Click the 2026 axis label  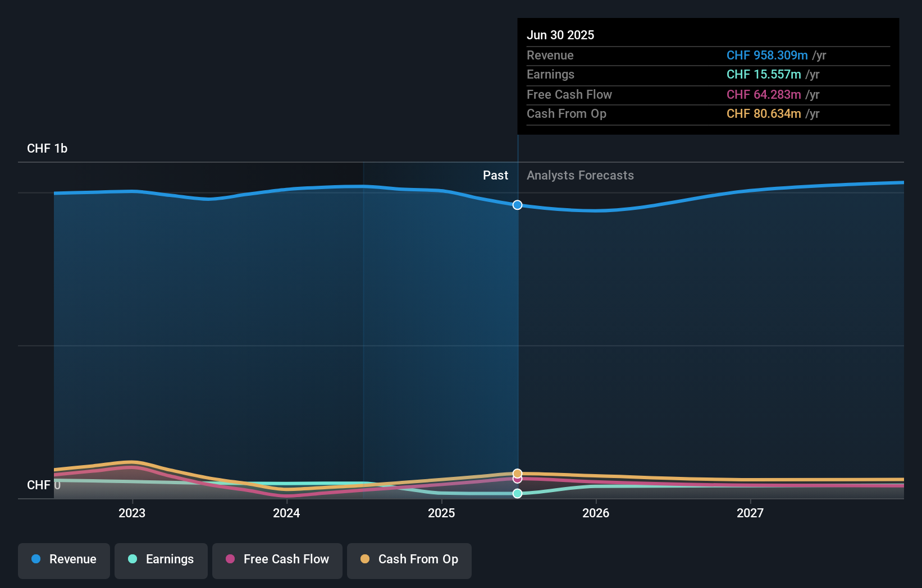click(596, 512)
